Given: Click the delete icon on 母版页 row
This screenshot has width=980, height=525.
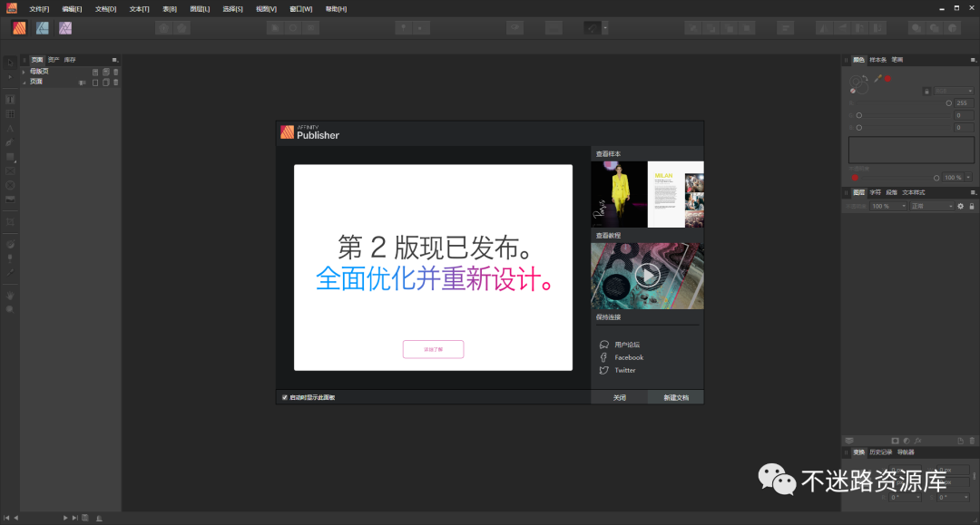Looking at the screenshot, I should 115,72.
